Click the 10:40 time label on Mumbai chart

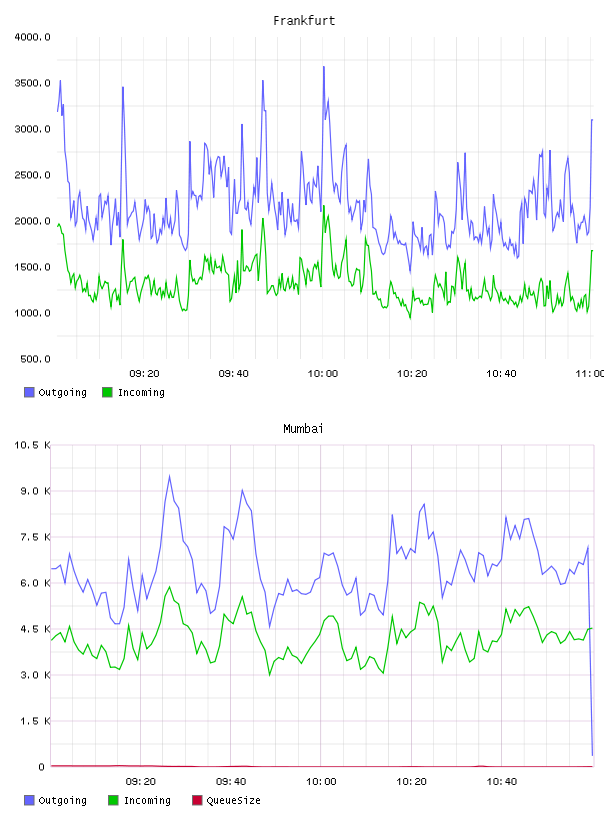(502, 782)
